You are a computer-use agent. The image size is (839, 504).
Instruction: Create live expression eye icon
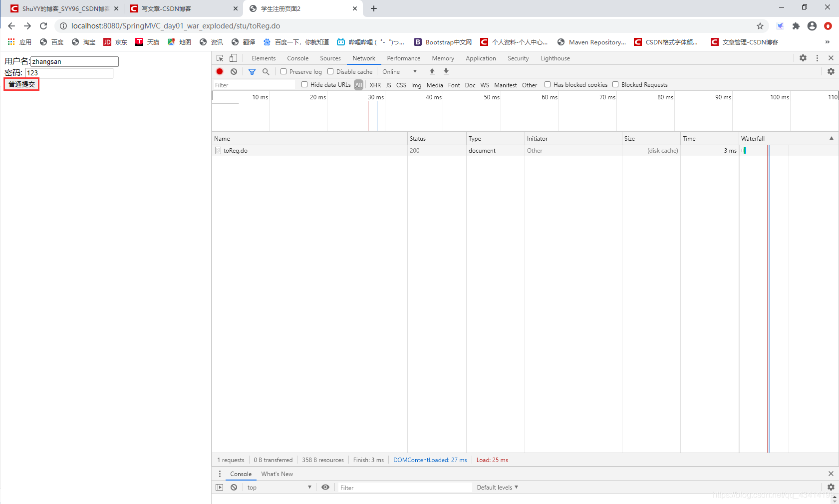point(325,487)
